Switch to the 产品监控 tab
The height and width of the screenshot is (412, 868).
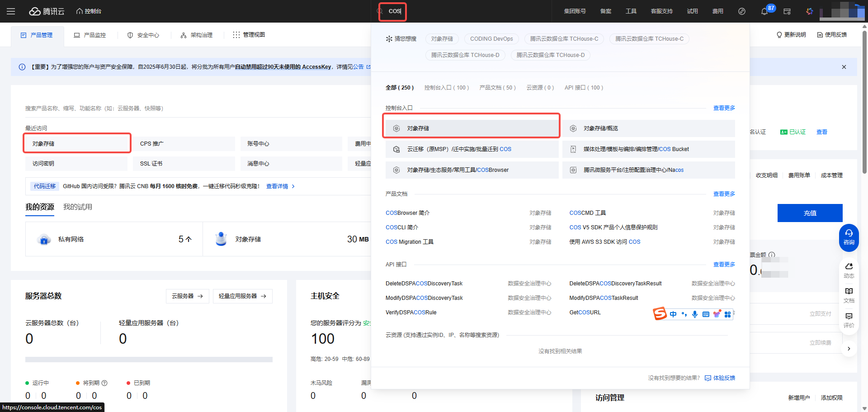click(x=90, y=35)
